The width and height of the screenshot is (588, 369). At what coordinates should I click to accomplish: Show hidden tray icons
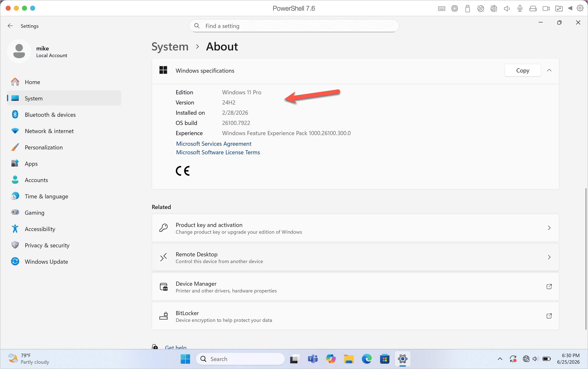pos(500,359)
